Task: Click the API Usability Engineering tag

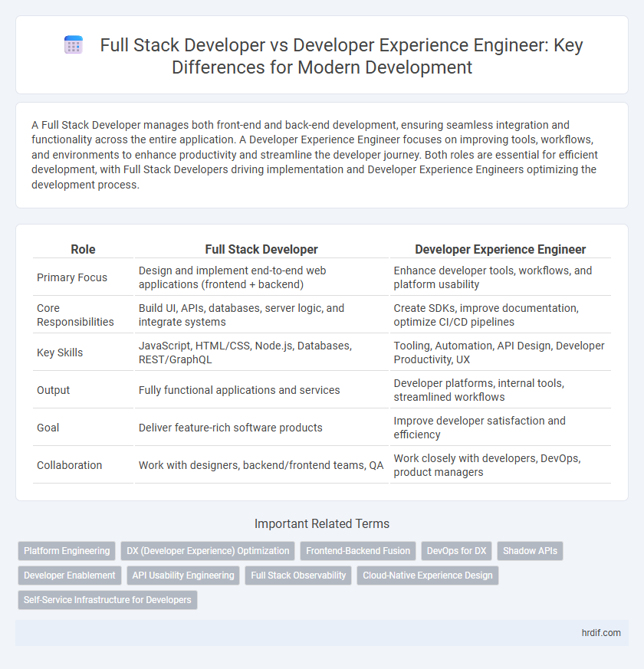Action: [183, 576]
